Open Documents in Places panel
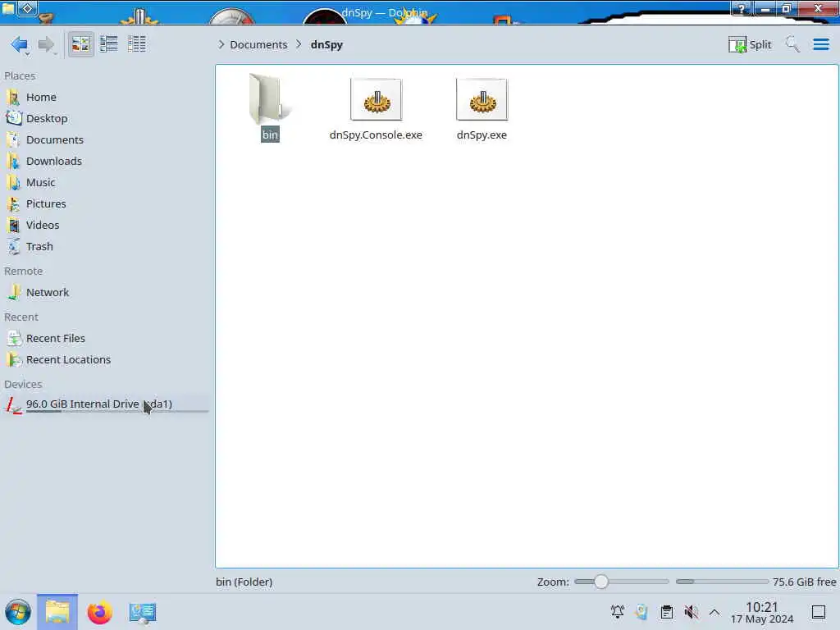The image size is (840, 630). click(x=105, y=139)
